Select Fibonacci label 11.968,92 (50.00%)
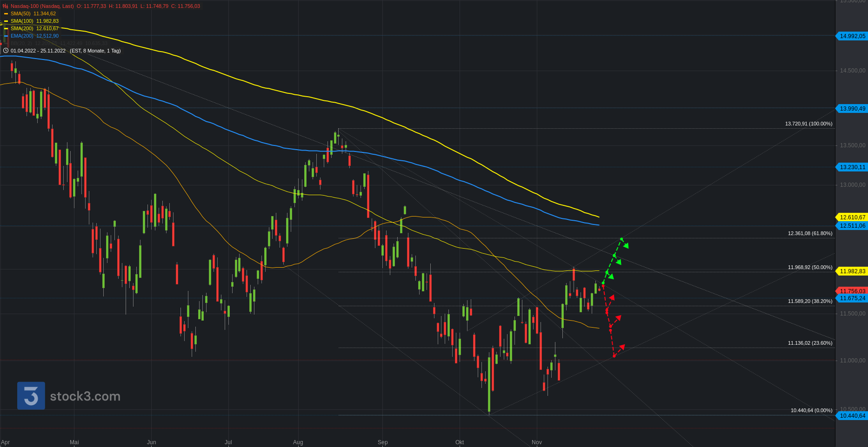 tap(810, 267)
